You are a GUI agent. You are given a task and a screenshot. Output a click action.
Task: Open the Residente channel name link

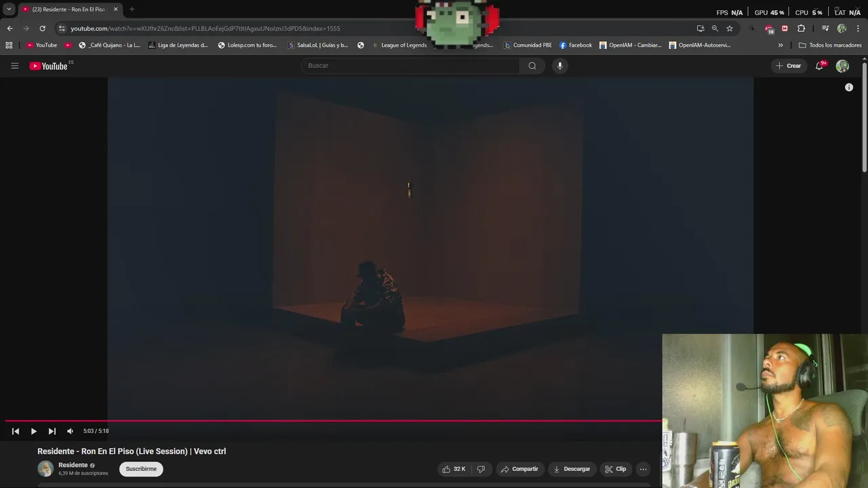click(x=73, y=465)
